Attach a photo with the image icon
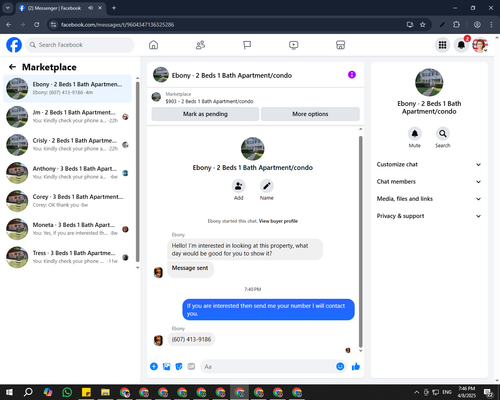Viewport: 500px width, 400px height. pyautogui.click(x=166, y=367)
